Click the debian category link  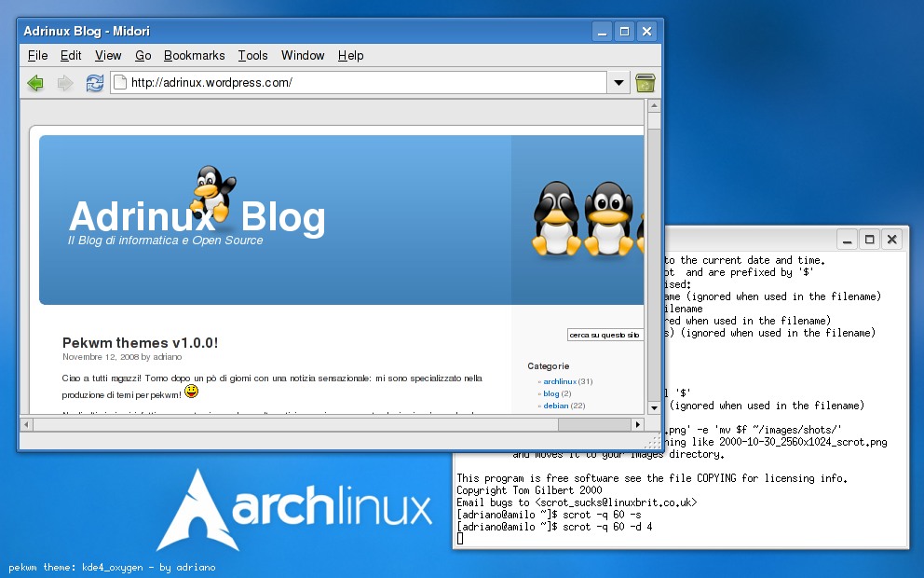click(556, 406)
